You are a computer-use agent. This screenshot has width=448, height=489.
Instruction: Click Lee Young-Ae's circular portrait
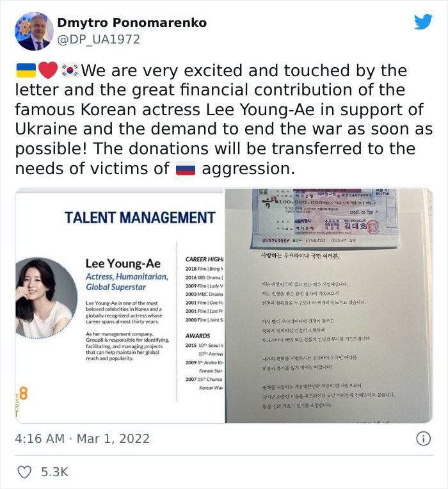46,298
